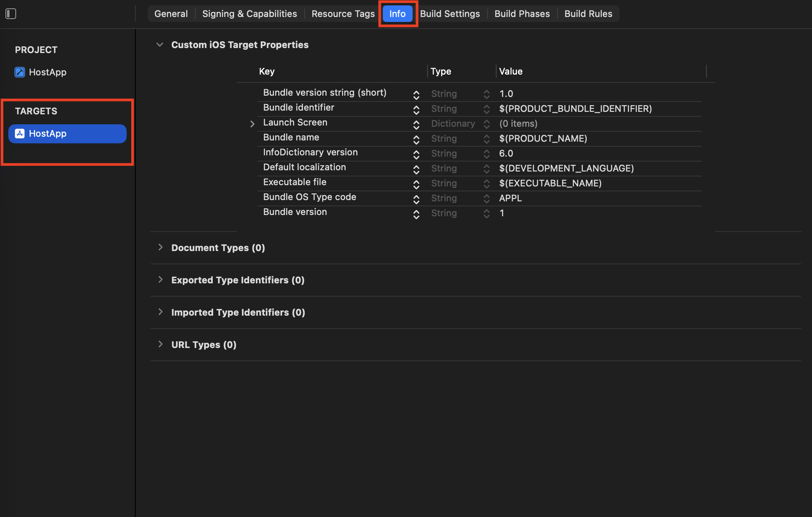The width and height of the screenshot is (812, 517).
Task: Open key stepper for Executable file
Action: coord(416,184)
